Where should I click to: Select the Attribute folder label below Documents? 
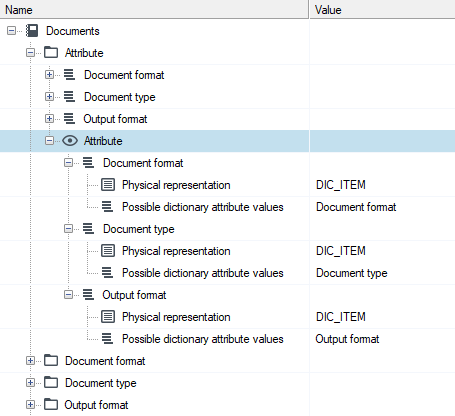[84, 53]
